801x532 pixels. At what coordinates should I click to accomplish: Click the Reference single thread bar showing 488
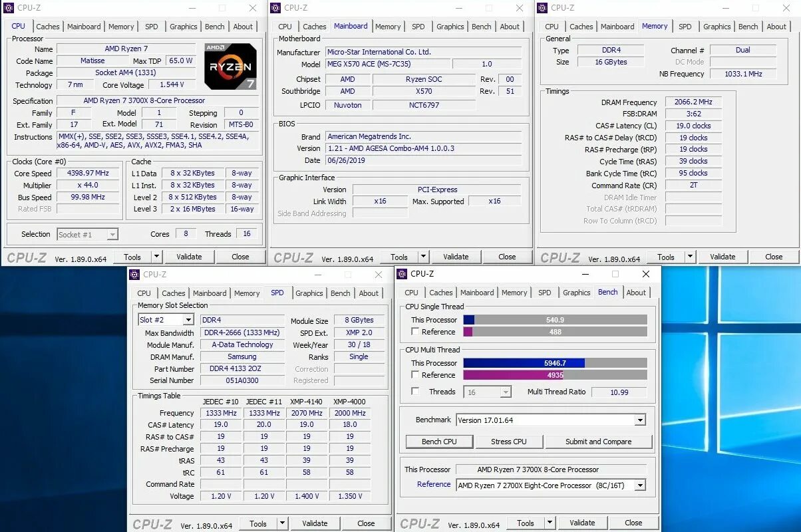coord(555,332)
